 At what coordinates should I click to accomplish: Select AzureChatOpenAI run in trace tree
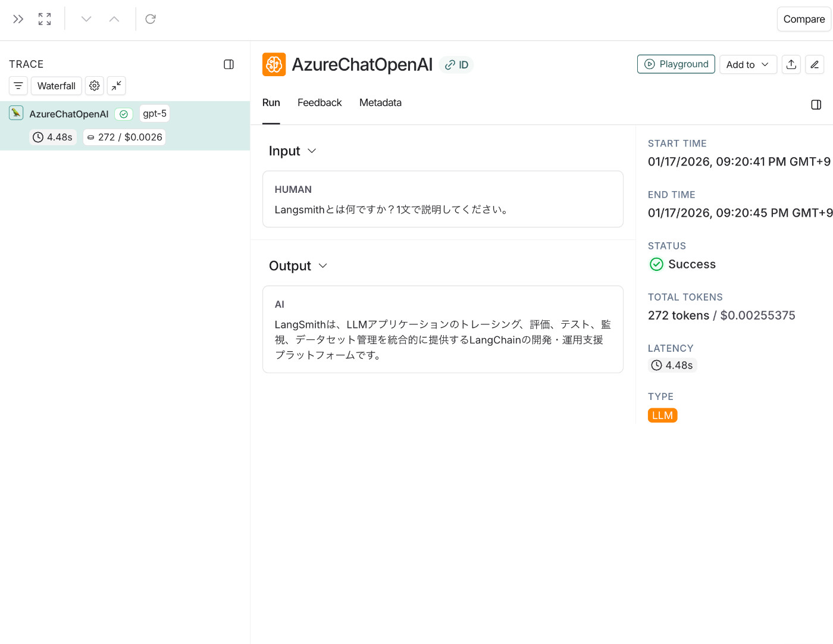125,126
